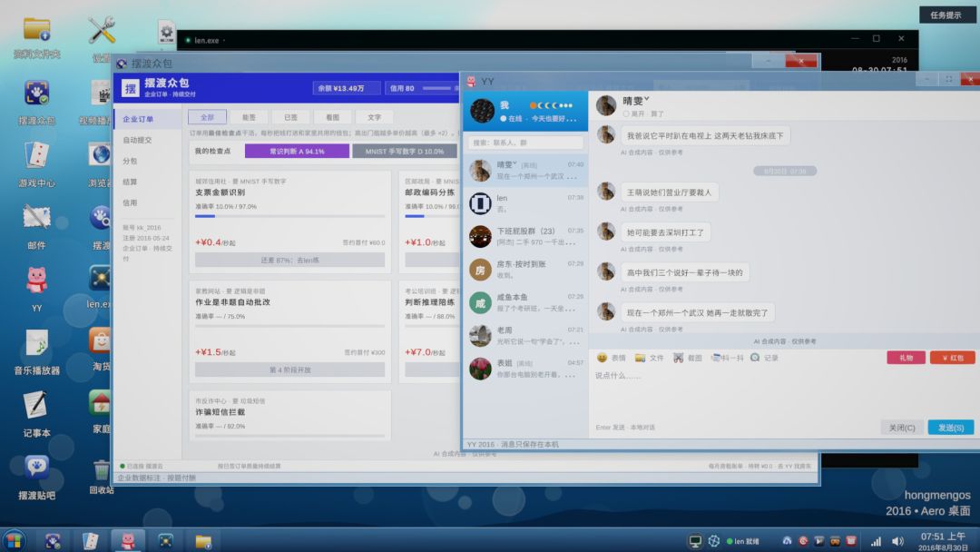Open the 资料文件夹 desktop folder icon

click(x=37, y=29)
